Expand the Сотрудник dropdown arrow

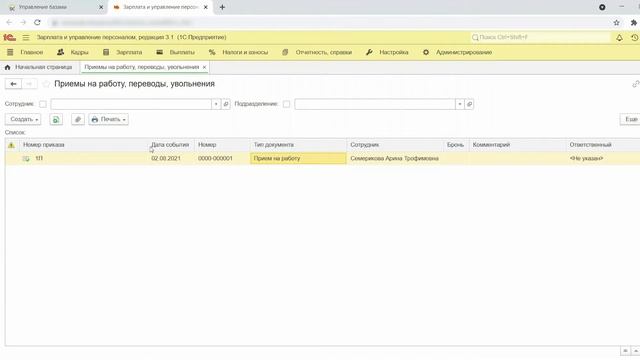pos(216,104)
